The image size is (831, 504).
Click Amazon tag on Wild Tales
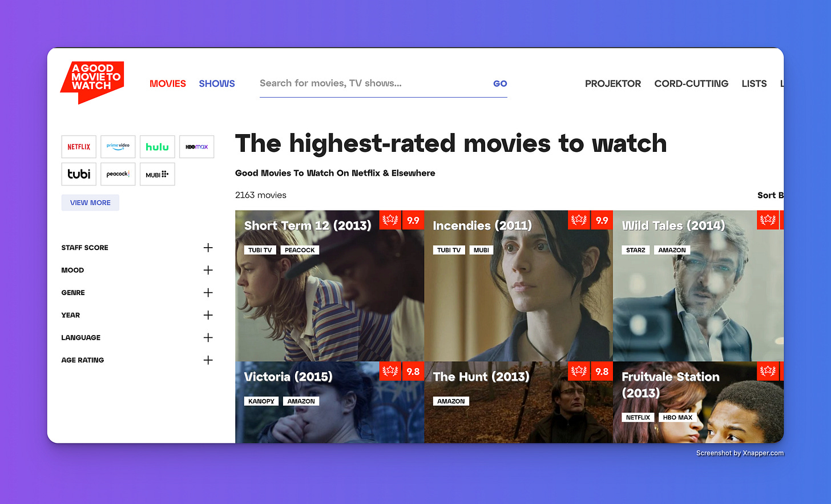tap(672, 250)
